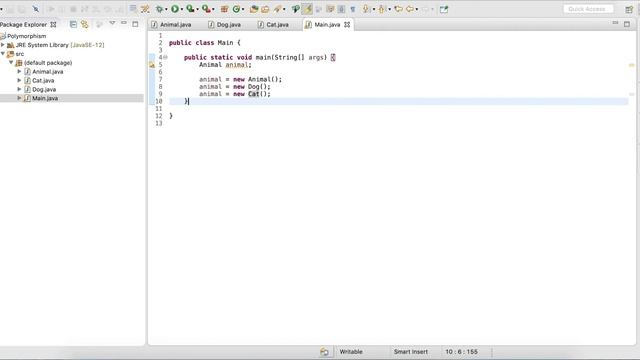Minimize the editor area
The width and height of the screenshot is (640, 360).
pos(615,23)
